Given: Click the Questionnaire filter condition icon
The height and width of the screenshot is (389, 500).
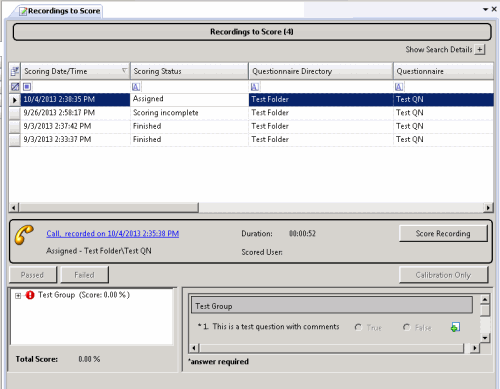Looking at the screenshot, I should 399,87.
